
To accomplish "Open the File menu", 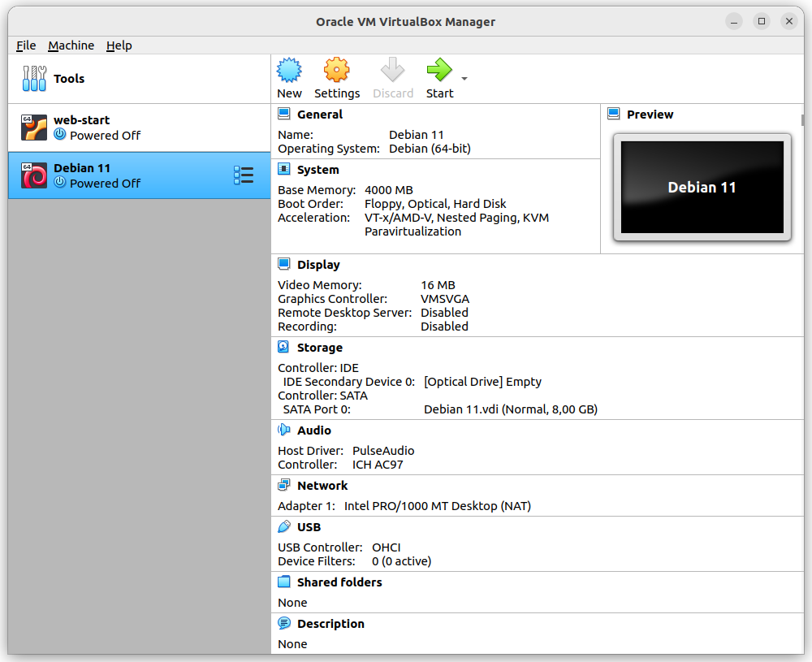I will click(x=26, y=45).
